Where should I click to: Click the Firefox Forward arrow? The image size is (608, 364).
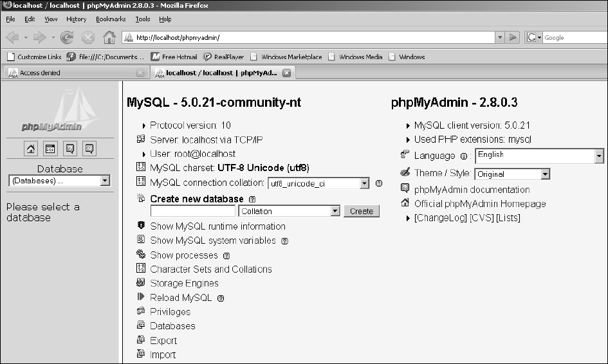[x=39, y=37]
